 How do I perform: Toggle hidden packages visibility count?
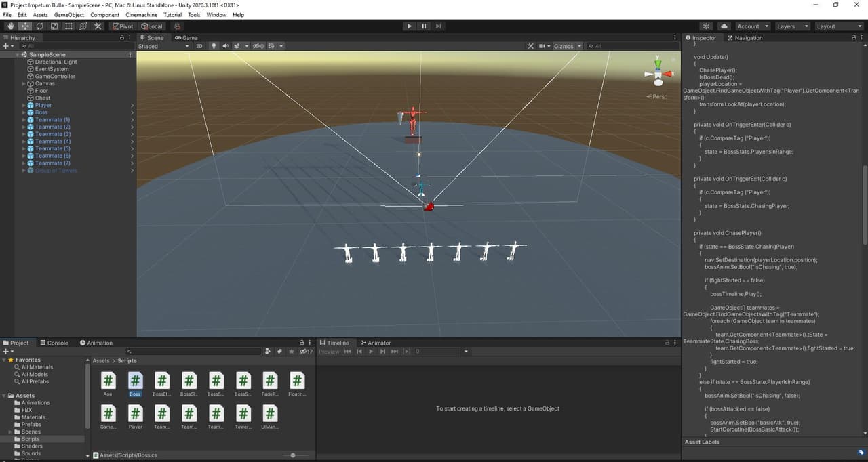coord(307,352)
